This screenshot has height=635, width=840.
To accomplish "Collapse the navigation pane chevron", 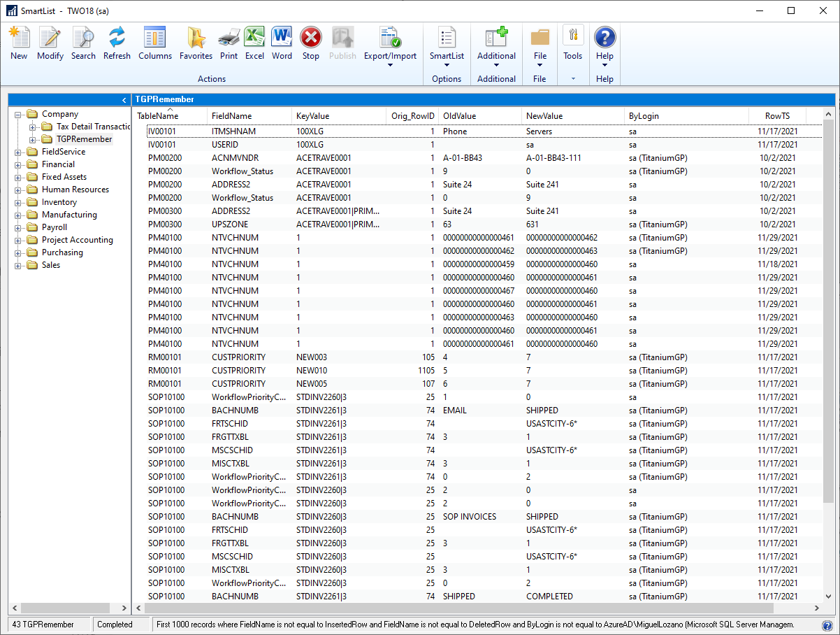I will [x=124, y=100].
